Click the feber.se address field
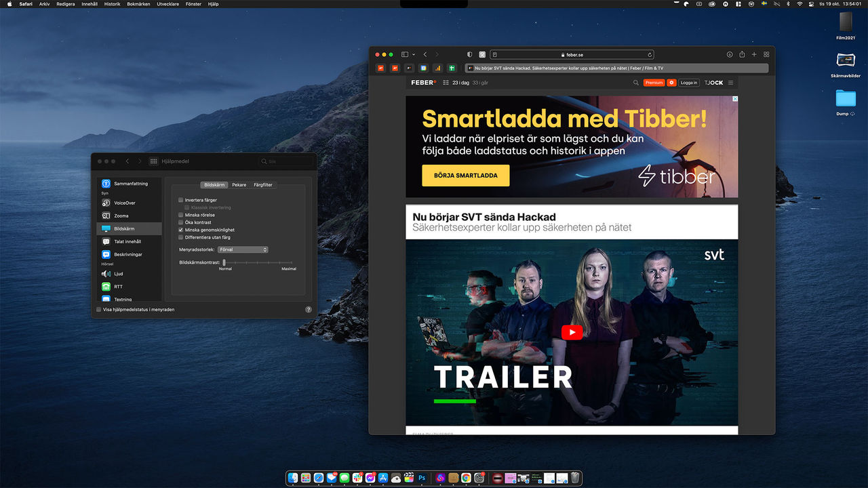This screenshot has width=868, height=488. [572, 54]
